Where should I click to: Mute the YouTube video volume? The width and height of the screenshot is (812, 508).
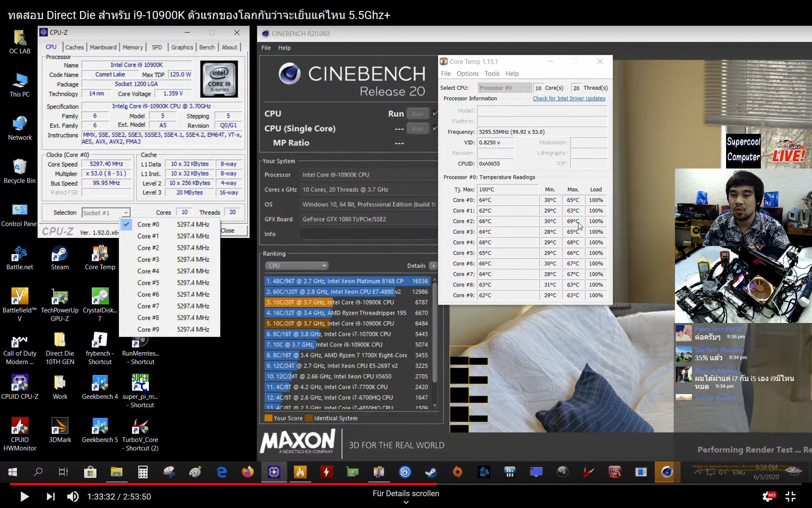[73, 497]
